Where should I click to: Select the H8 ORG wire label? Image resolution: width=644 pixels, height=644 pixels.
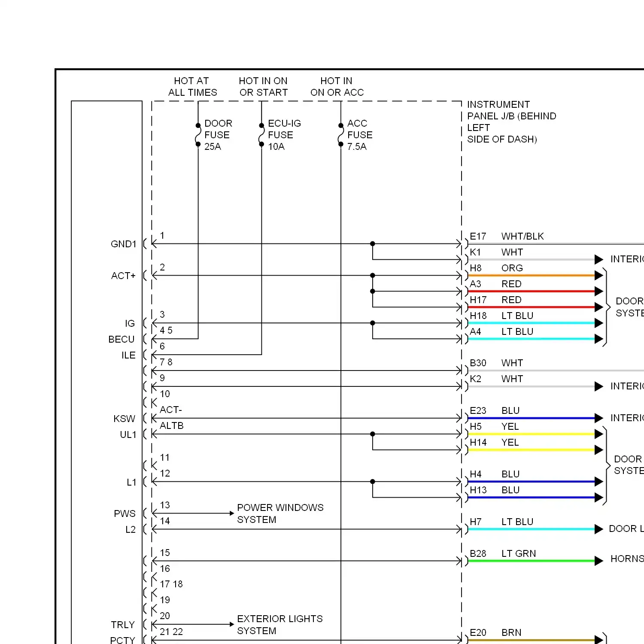click(x=496, y=268)
